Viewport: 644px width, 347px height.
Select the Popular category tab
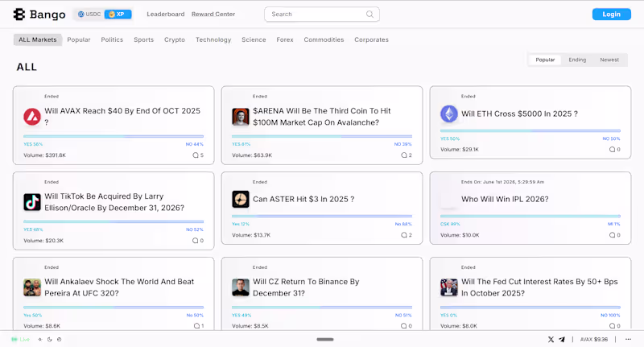pos(78,39)
